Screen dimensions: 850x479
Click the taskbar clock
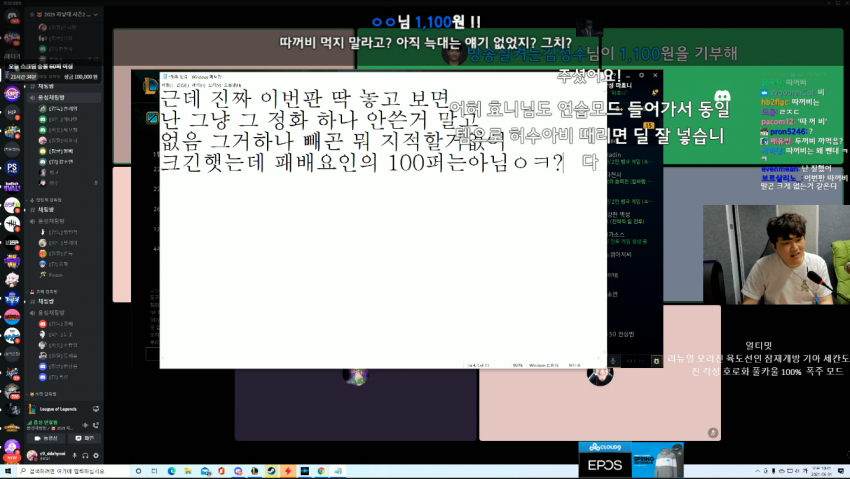[x=821, y=471]
